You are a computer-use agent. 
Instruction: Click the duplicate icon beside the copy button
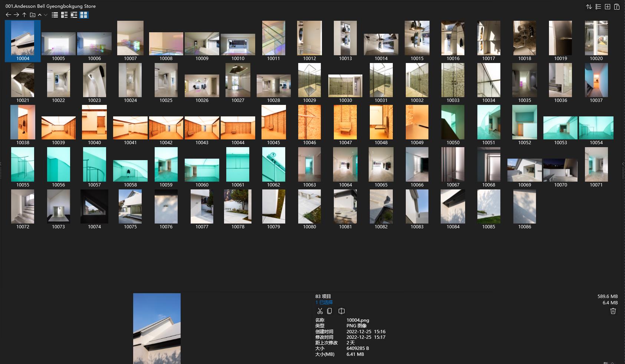click(x=342, y=311)
